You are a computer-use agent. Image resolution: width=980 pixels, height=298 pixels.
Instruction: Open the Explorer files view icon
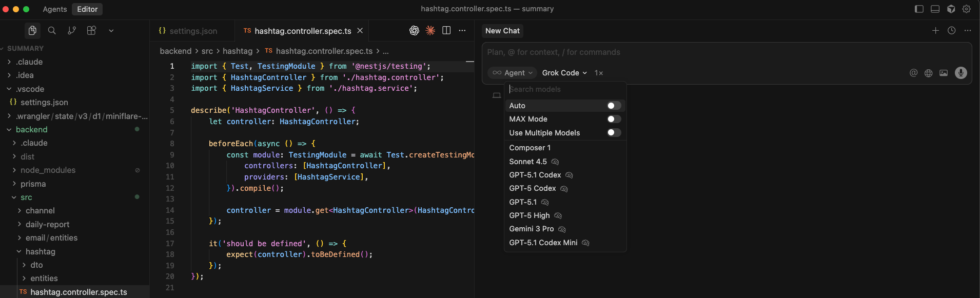pyautogui.click(x=32, y=31)
